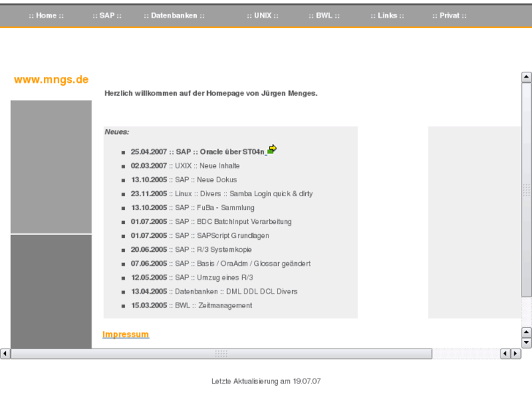Click the vertical scrollbar up arrow near bottom

pyautogui.click(x=526, y=332)
